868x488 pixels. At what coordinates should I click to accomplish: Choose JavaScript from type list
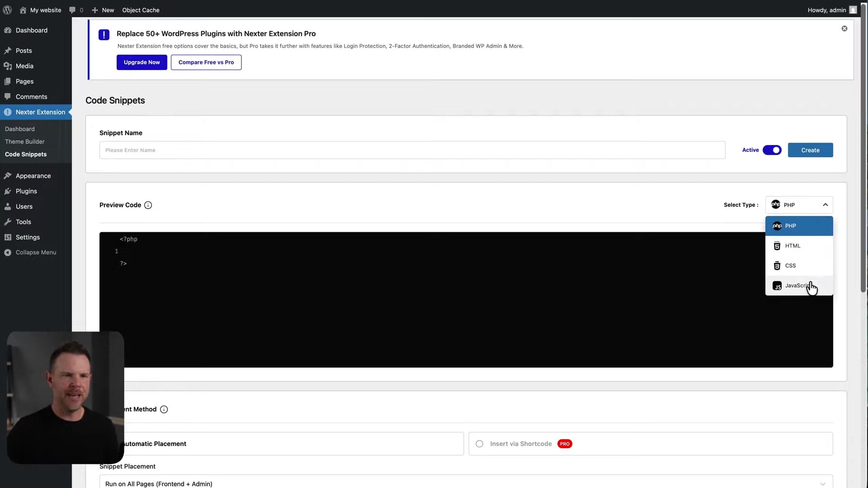pyautogui.click(x=799, y=286)
